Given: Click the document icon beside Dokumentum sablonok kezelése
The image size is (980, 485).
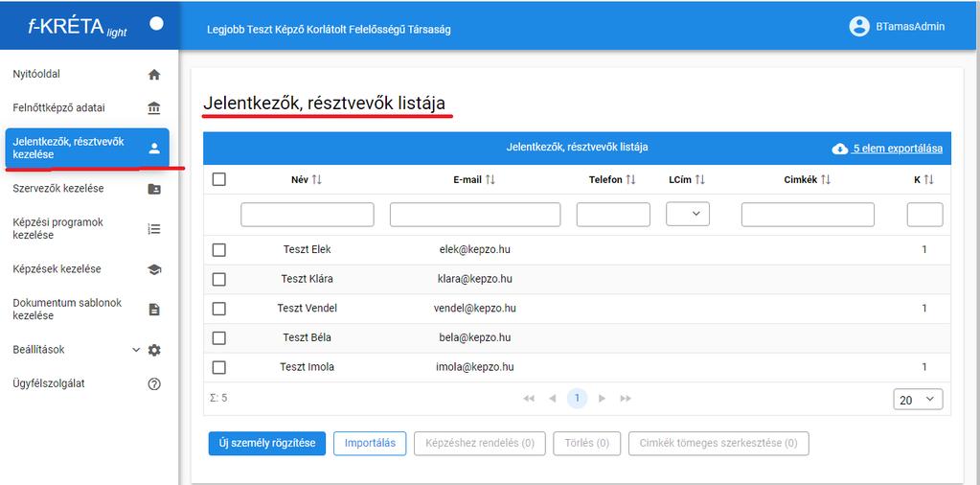Looking at the screenshot, I should click(x=153, y=310).
